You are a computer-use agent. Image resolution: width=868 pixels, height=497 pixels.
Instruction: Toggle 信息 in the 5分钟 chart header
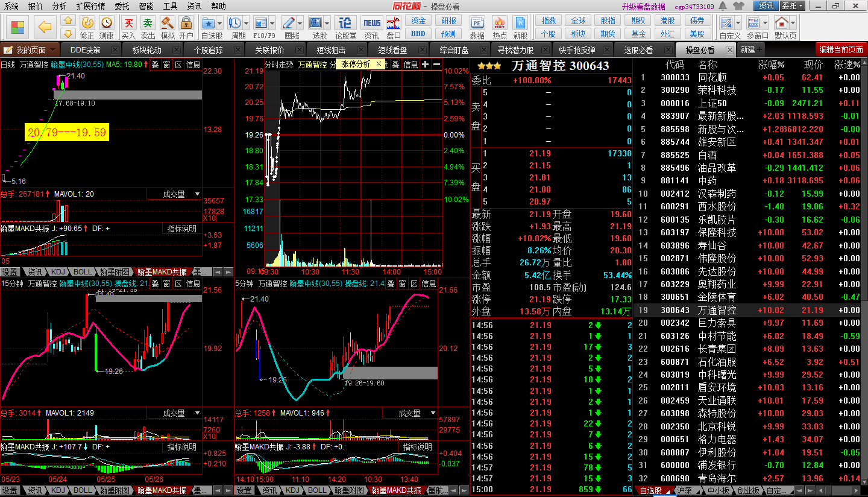[429, 283]
